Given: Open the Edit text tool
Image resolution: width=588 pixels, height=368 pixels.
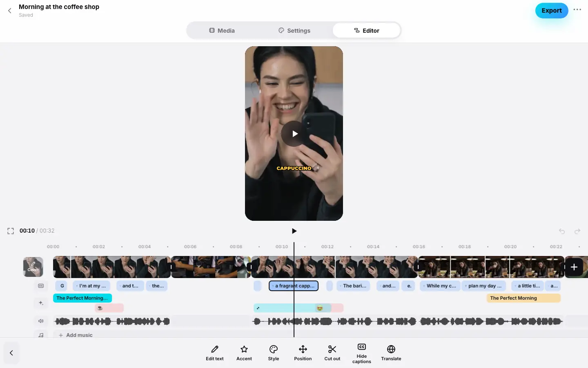Looking at the screenshot, I should (215, 353).
